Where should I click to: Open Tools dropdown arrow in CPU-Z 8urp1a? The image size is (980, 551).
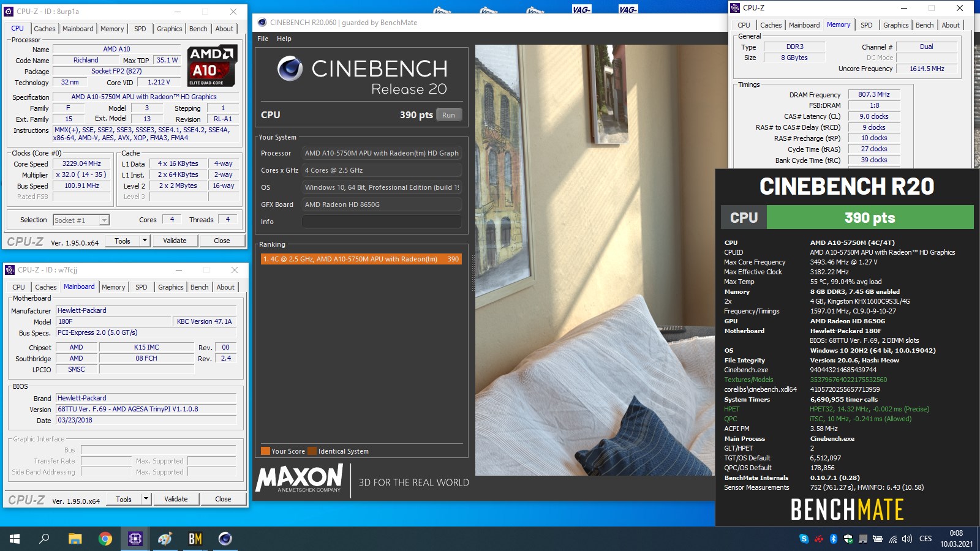point(145,241)
